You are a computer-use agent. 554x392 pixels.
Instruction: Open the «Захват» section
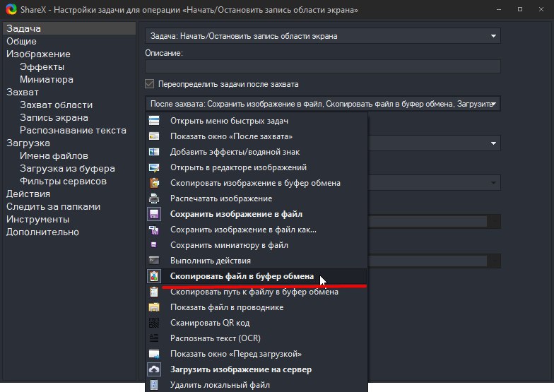23,92
